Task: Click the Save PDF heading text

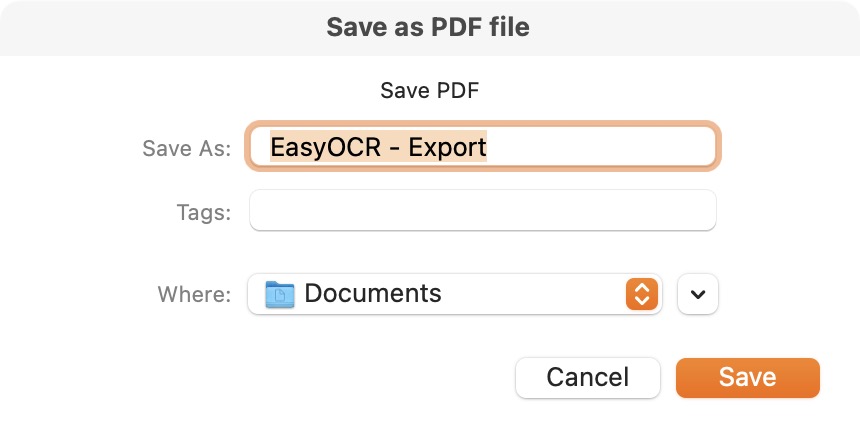Action: [x=429, y=90]
